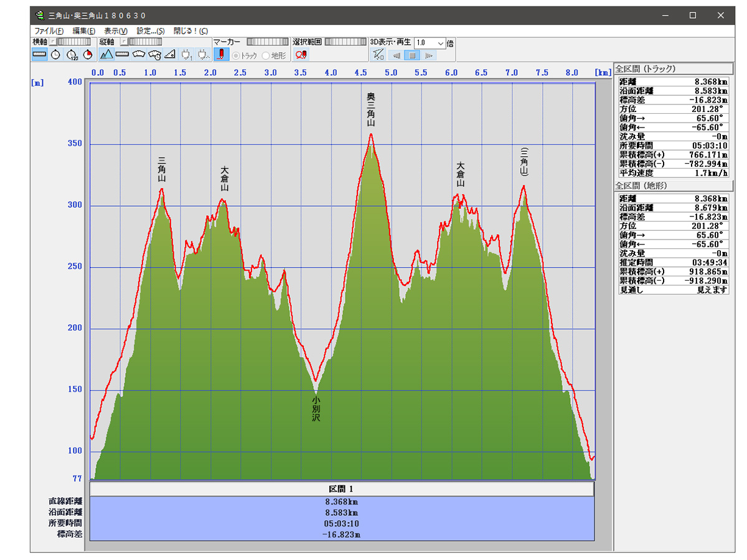The image size is (747, 560).
Task: Click the 3D display track icon
Action: point(378,55)
